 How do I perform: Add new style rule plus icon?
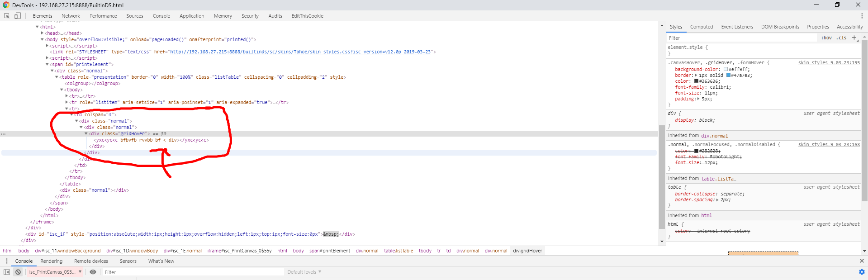click(x=854, y=38)
